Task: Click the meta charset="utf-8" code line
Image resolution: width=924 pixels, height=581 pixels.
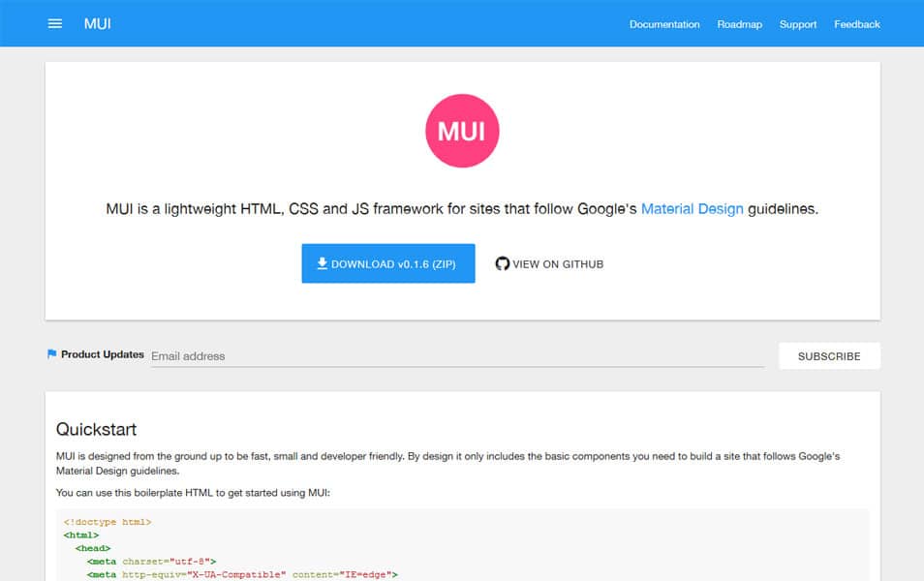Action: (151, 562)
